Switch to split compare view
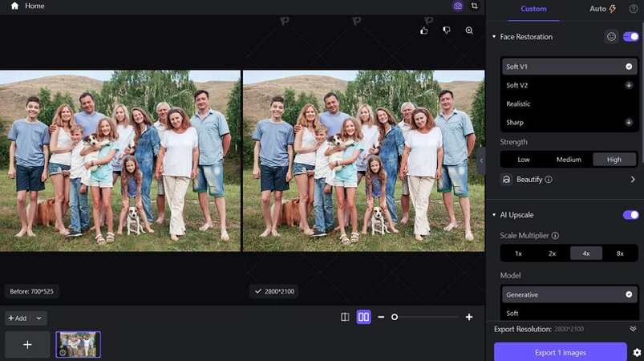 pos(345,317)
